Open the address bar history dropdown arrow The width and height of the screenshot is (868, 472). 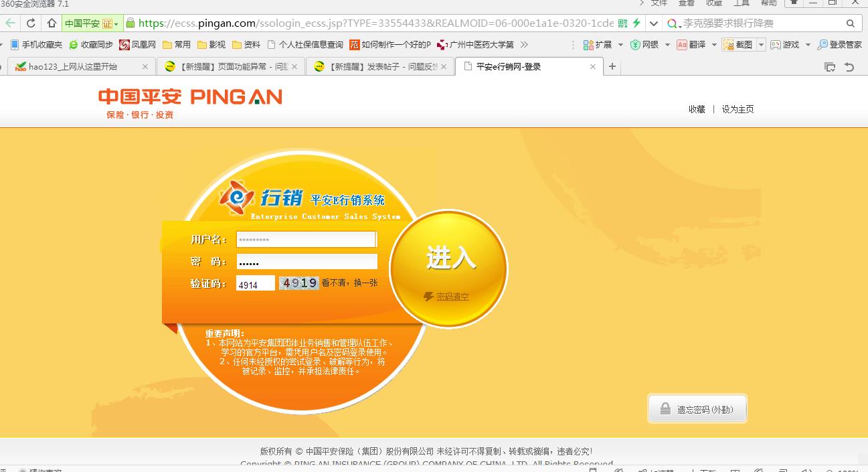pyautogui.click(x=653, y=22)
